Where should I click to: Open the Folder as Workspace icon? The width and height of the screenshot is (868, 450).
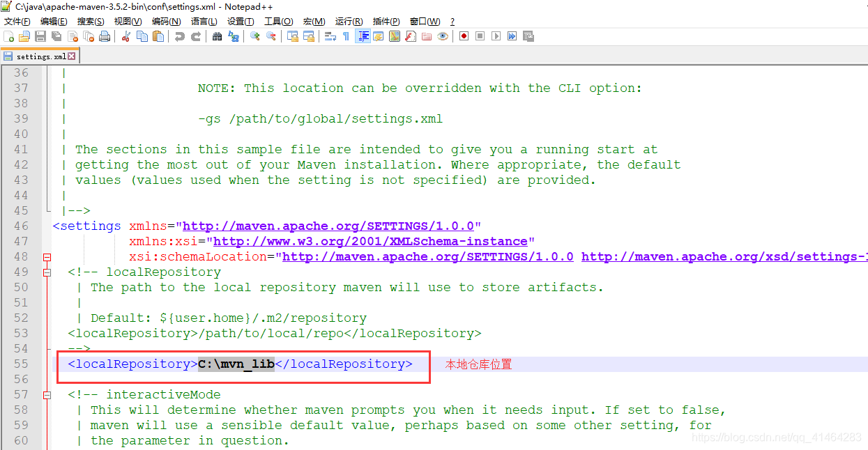pyautogui.click(x=427, y=36)
